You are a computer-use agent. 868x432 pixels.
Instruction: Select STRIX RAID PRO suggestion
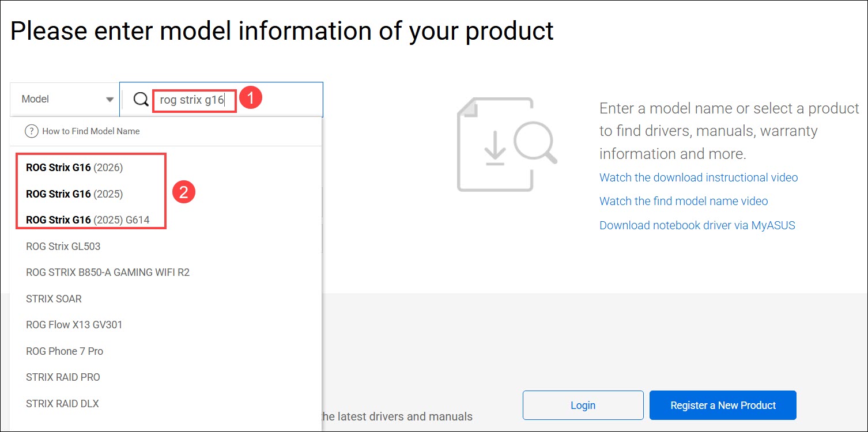coord(63,377)
